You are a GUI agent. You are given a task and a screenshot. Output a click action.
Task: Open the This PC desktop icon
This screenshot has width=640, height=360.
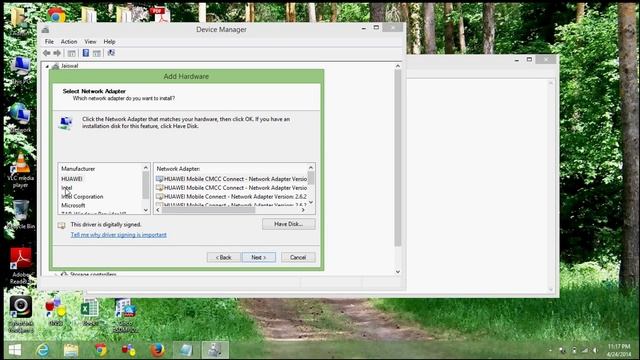[20, 70]
